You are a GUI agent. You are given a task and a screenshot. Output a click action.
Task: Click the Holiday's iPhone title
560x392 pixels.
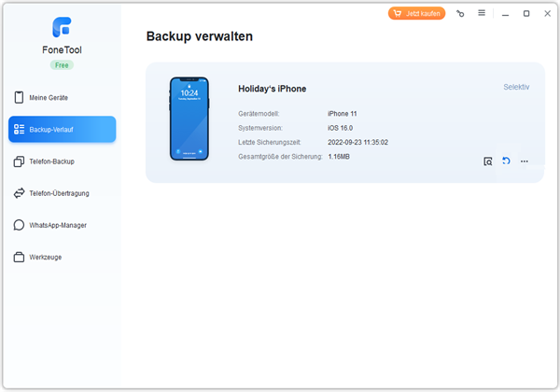click(273, 89)
